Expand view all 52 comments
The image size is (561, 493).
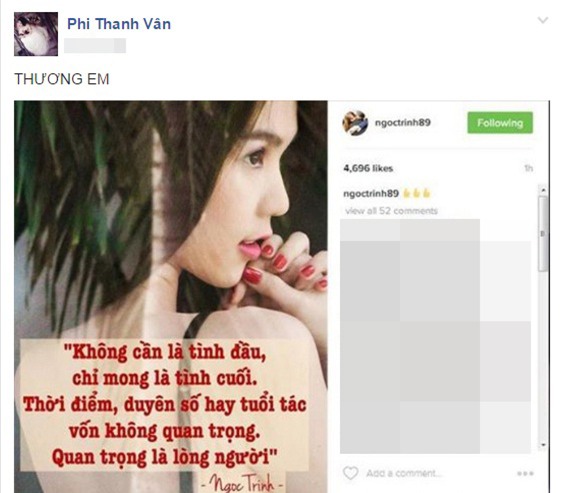click(391, 211)
